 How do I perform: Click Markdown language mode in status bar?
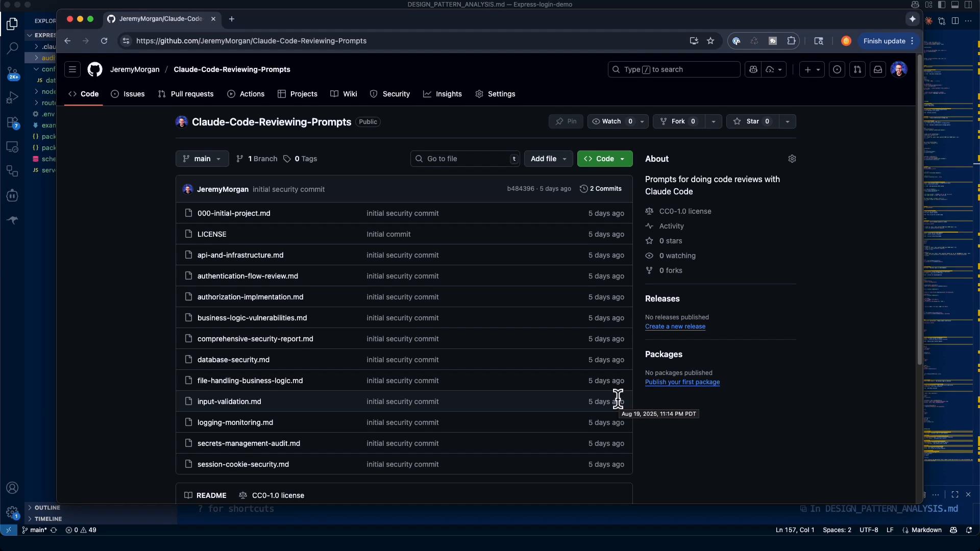926,530
